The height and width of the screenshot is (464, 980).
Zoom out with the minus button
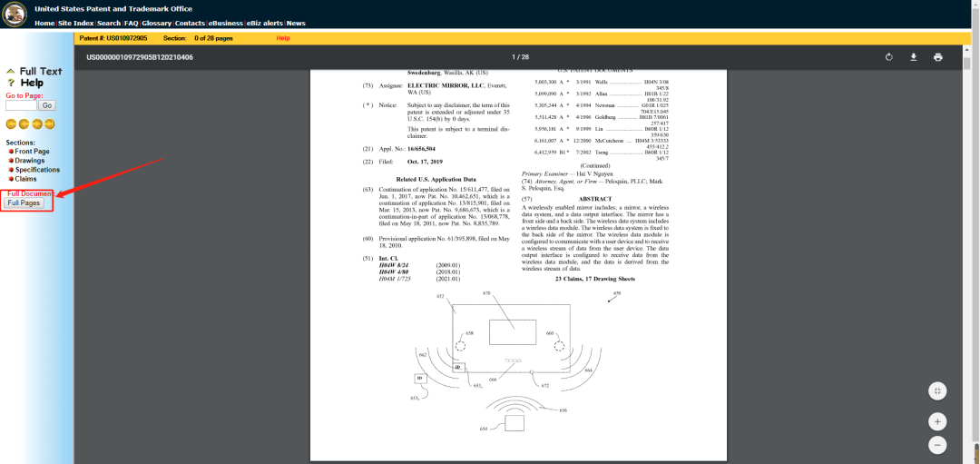click(x=936, y=445)
